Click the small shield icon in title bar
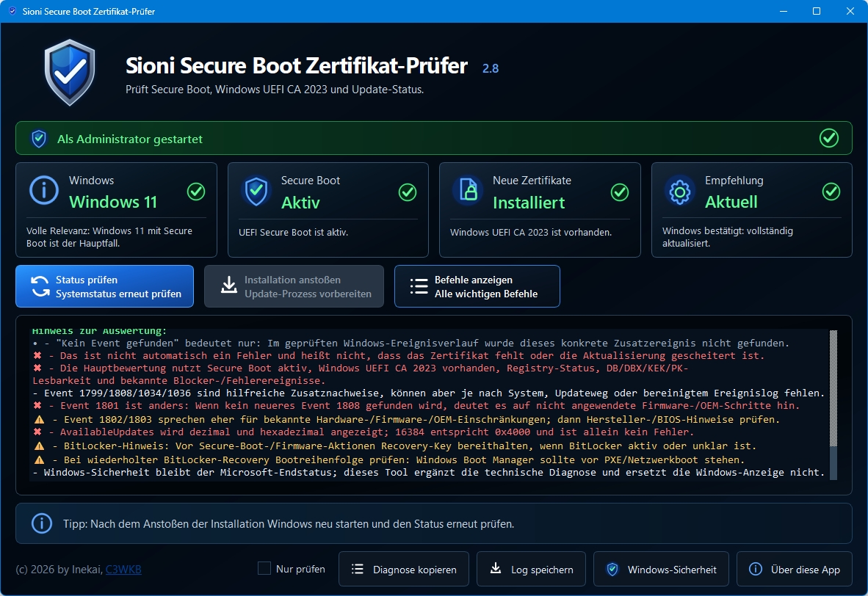 [x=12, y=11]
